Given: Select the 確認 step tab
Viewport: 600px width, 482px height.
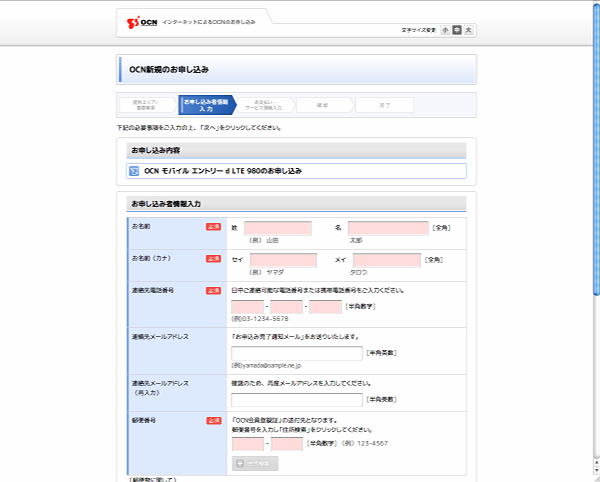Looking at the screenshot, I should click(x=323, y=105).
